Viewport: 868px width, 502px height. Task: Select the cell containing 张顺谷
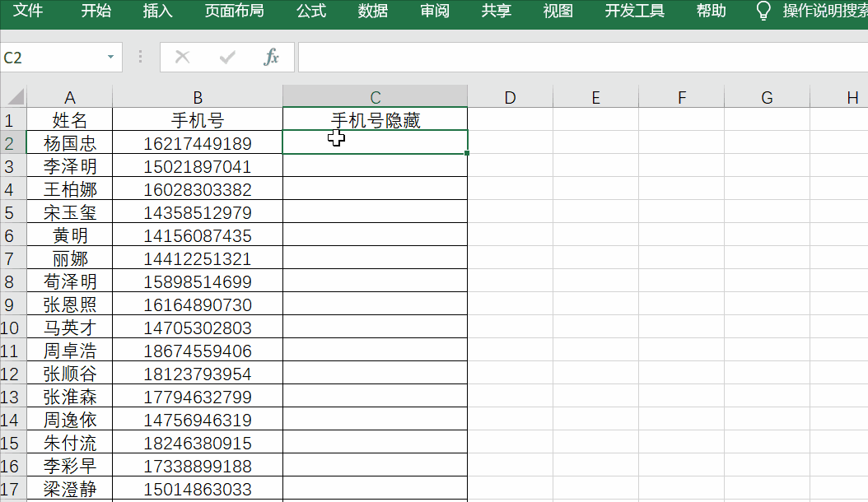click(x=70, y=374)
